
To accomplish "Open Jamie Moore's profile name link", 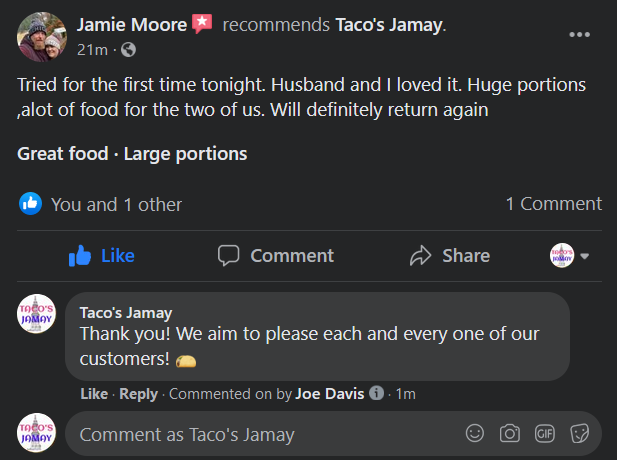I will (133, 24).
